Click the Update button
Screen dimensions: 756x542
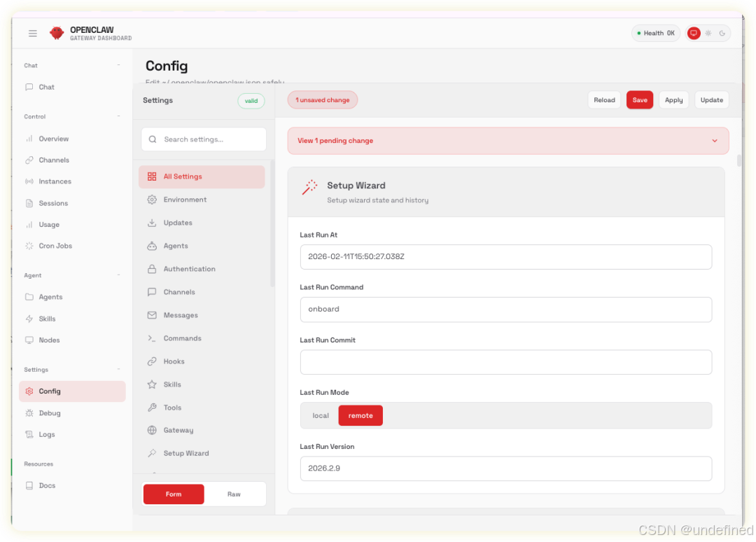pyautogui.click(x=712, y=100)
